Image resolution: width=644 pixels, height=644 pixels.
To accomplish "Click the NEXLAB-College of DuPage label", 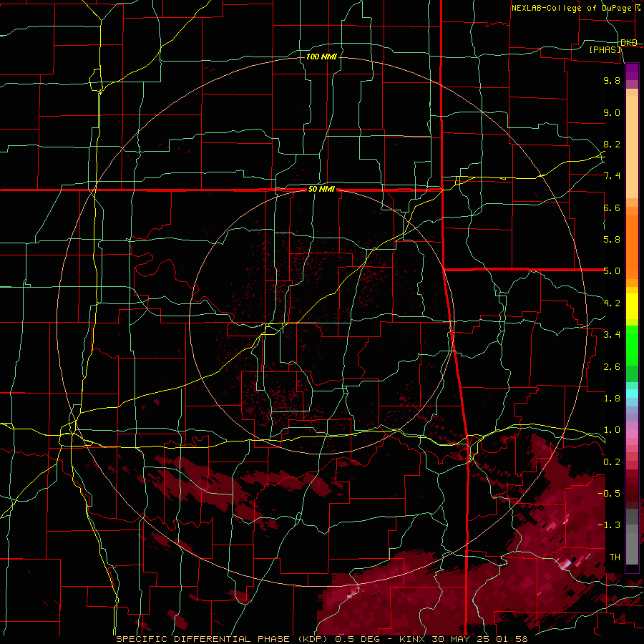I will pyautogui.click(x=571, y=8).
